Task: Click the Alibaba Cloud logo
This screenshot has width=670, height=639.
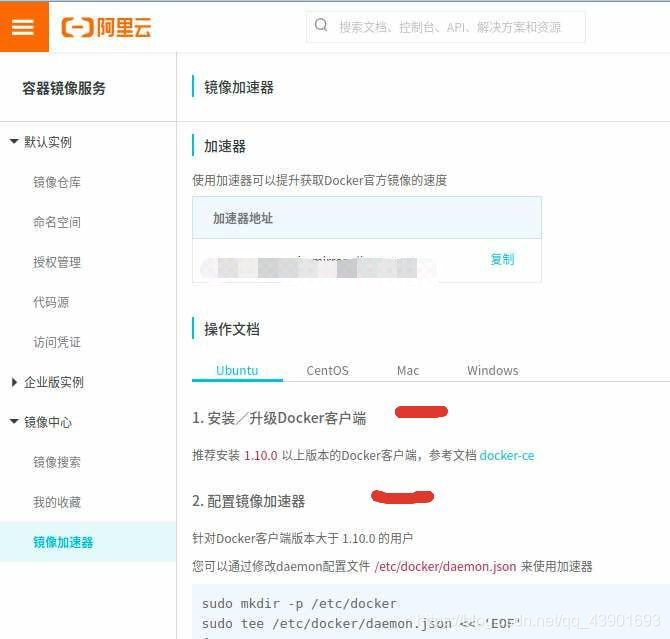Action: point(106,27)
